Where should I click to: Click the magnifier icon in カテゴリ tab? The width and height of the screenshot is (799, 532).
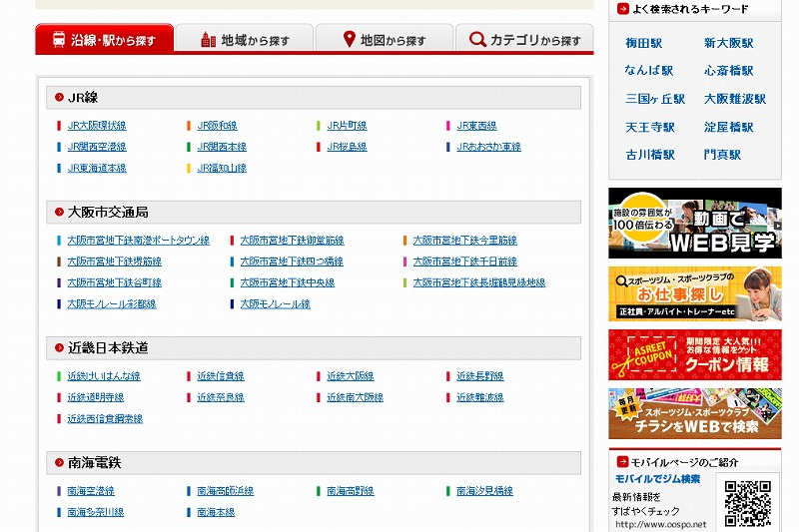click(477, 39)
